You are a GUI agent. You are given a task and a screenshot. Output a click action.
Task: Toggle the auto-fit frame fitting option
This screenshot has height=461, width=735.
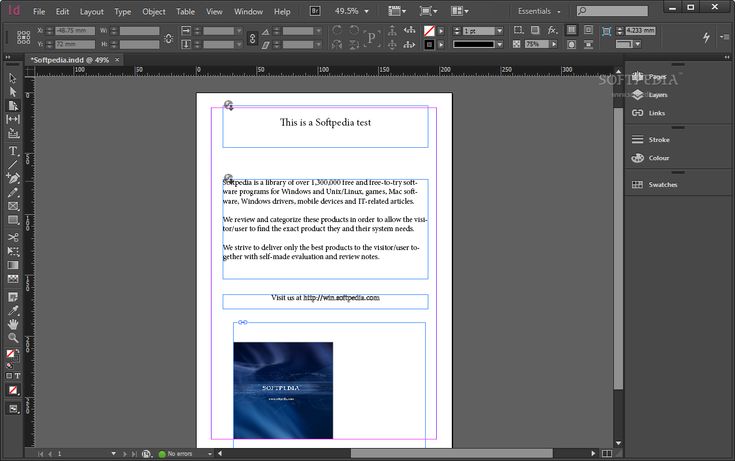coord(607,31)
